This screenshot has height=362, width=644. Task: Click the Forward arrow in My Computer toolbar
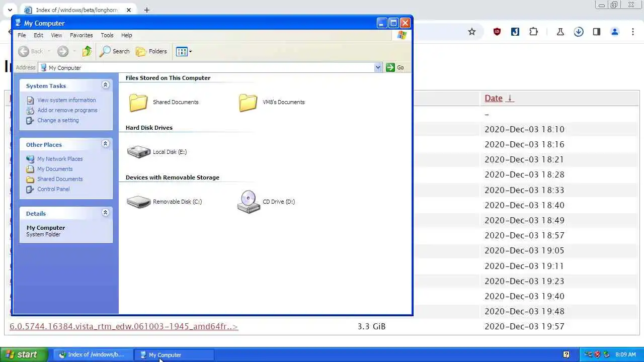click(x=63, y=51)
